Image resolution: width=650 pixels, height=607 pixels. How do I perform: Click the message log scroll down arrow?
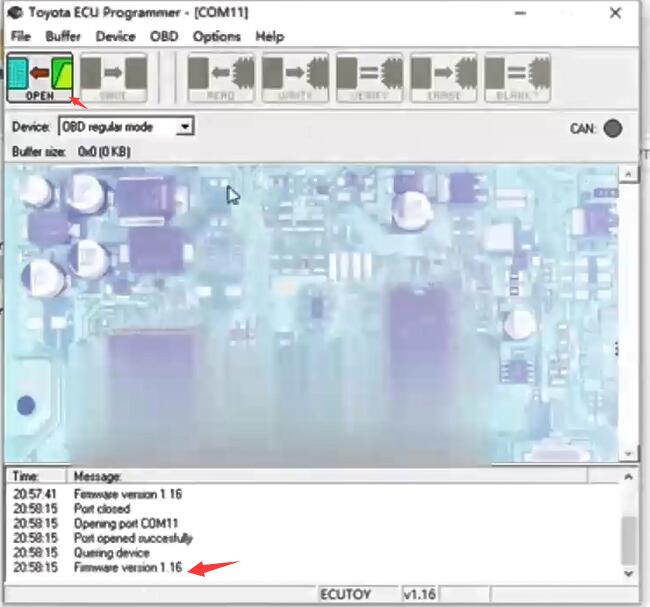(x=628, y=574)
